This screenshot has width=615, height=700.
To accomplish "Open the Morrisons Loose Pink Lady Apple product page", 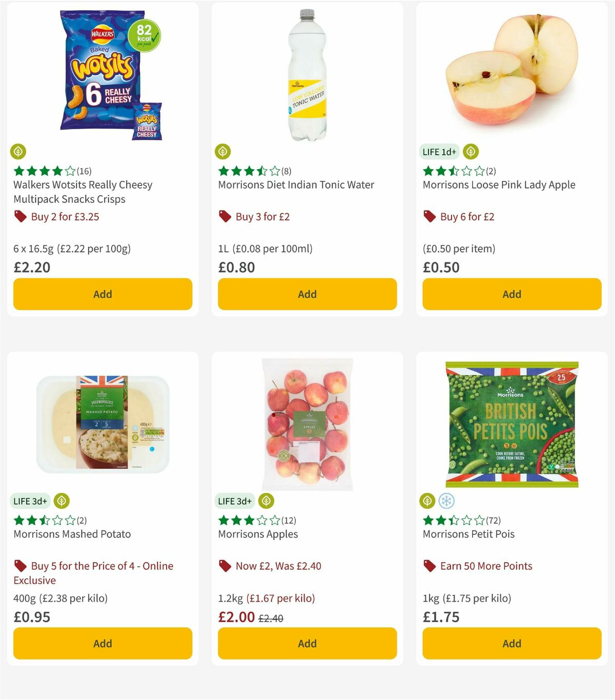I will pyautogui.click(x=499, y=184).
